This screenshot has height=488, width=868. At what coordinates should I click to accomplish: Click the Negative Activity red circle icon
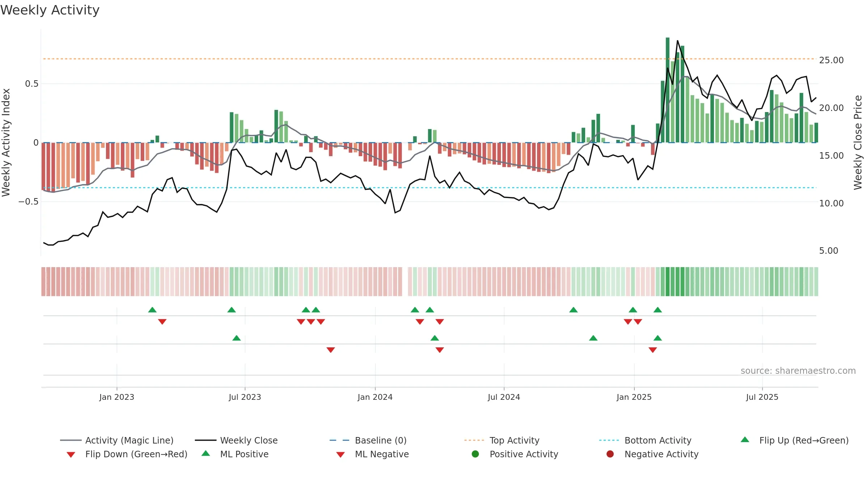(x=610, y=454)
